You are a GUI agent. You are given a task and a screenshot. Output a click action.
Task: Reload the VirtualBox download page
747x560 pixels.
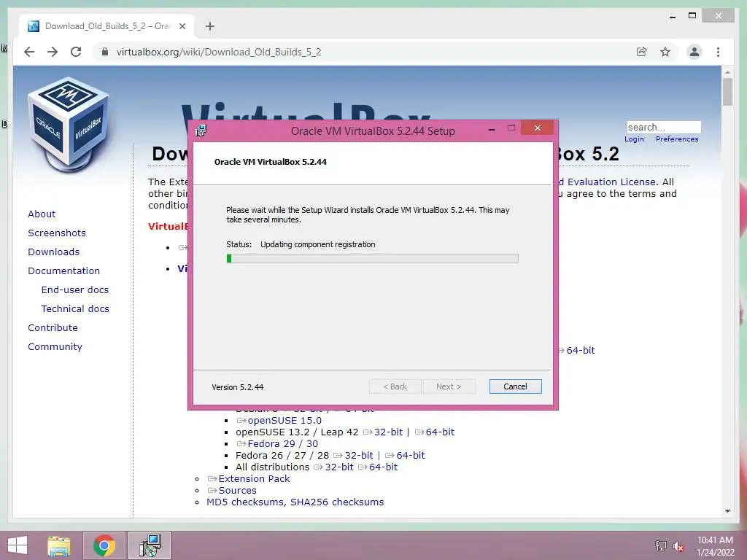76,52
